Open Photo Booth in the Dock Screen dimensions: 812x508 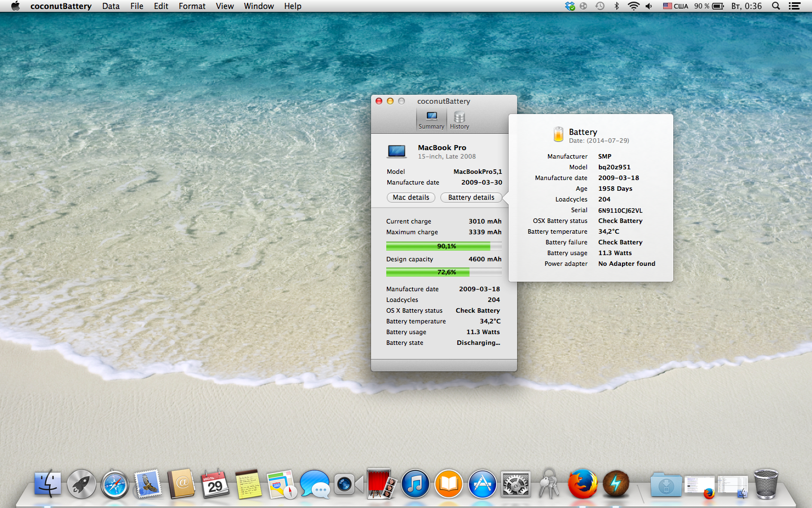point(382,484)
